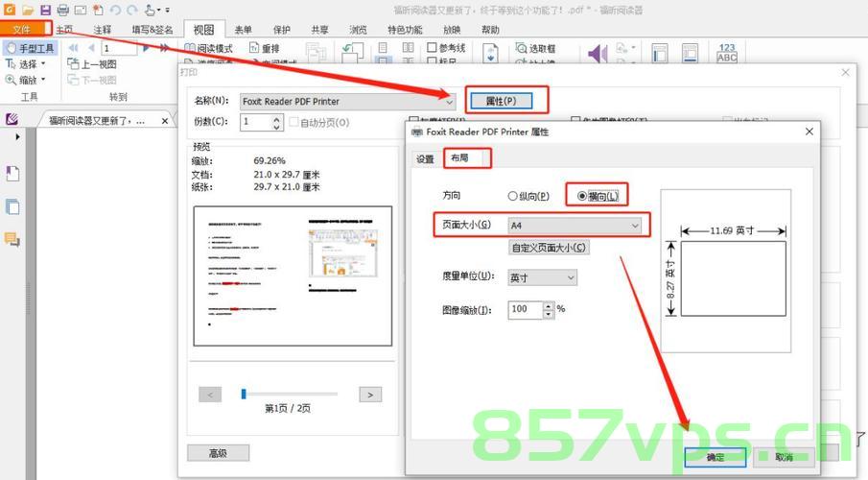The image size is (868, 480).
Task: Open the page thumbnails panel in sidebar
Action: tap(12, 206)
